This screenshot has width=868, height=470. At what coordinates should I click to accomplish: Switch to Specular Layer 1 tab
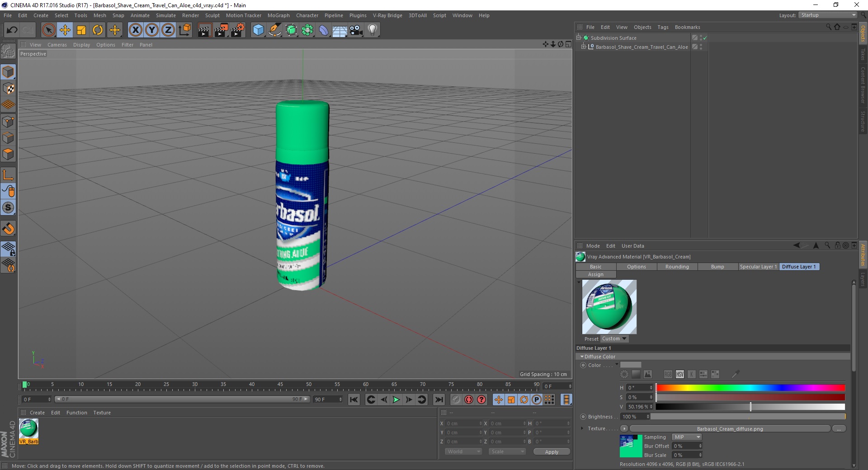pos(759,267)
